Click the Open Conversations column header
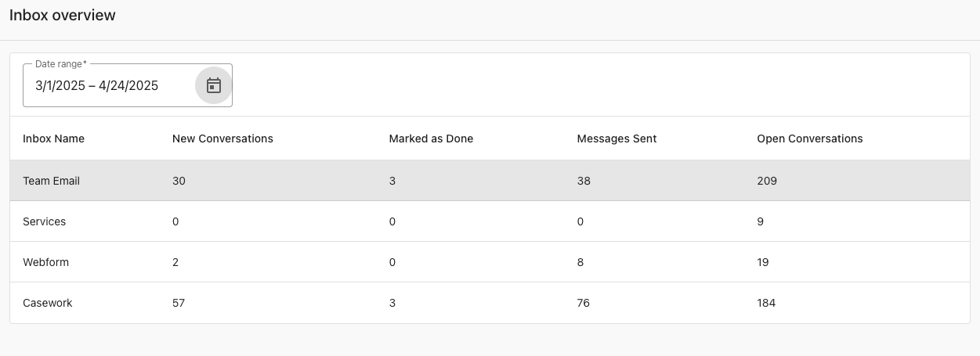This screenshot has width=980, height=356. 809,138
